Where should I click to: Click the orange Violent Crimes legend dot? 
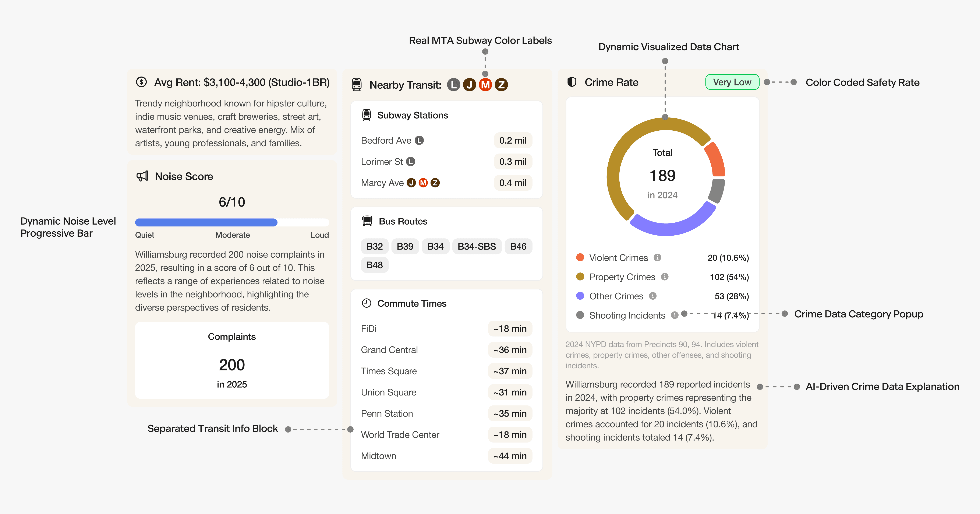[580, 258]
